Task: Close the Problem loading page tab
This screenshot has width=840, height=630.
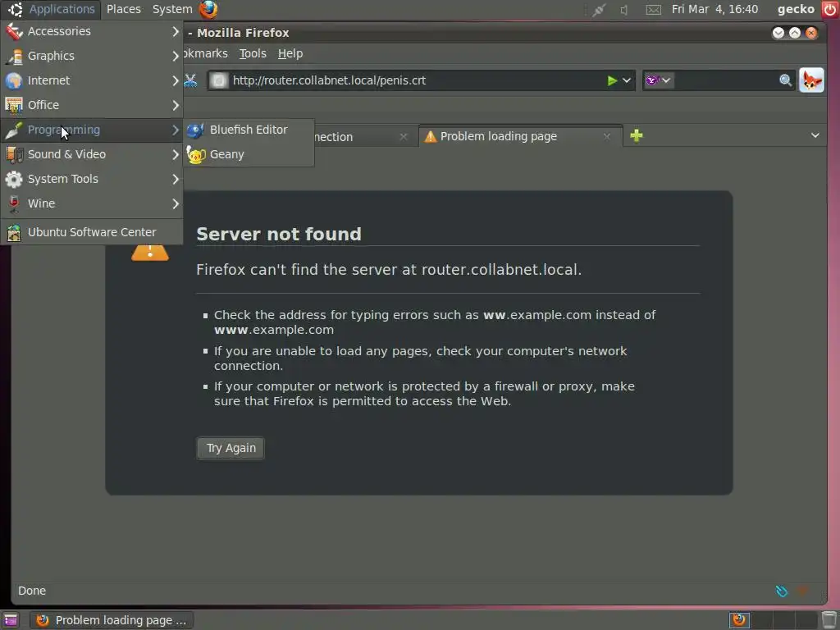Action: click(607, 137)
